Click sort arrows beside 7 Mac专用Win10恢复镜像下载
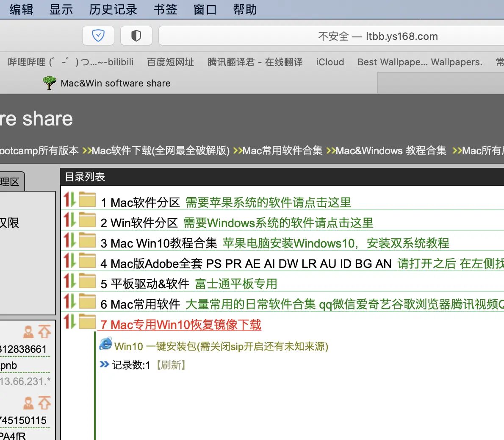This screenshot has height=440, width=504. coord(69,321)
